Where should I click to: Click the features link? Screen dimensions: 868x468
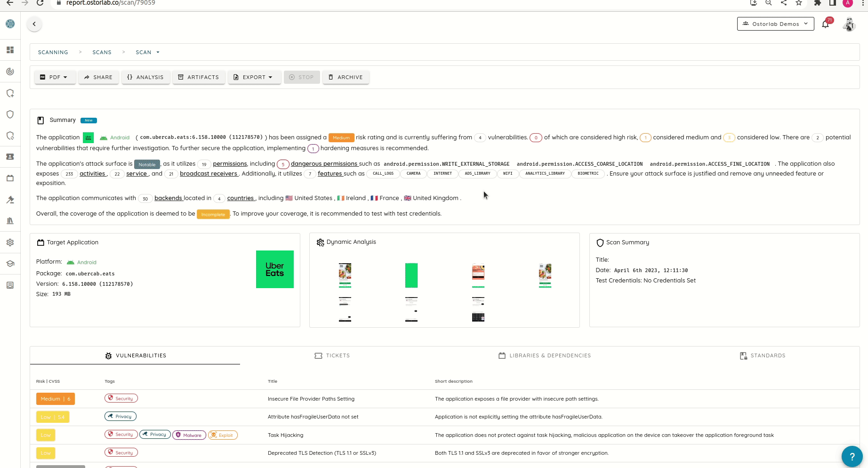click(330, 174)
